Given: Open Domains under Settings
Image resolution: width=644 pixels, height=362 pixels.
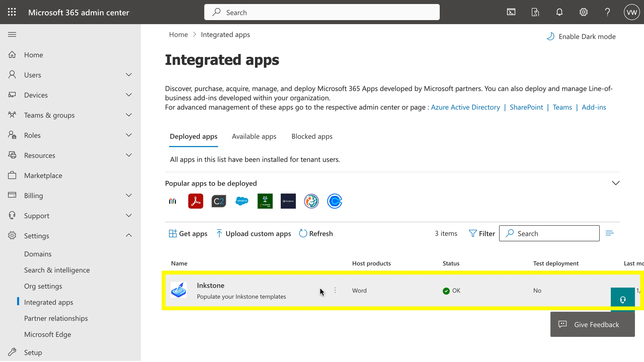Looking at the screenshot, I should pyautogui.click(x=38, y=254).
